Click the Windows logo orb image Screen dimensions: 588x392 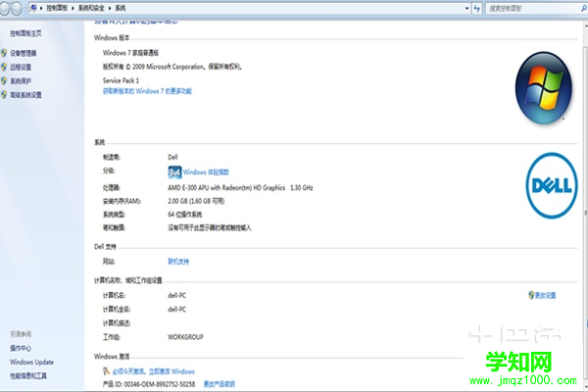pos(544,88)
